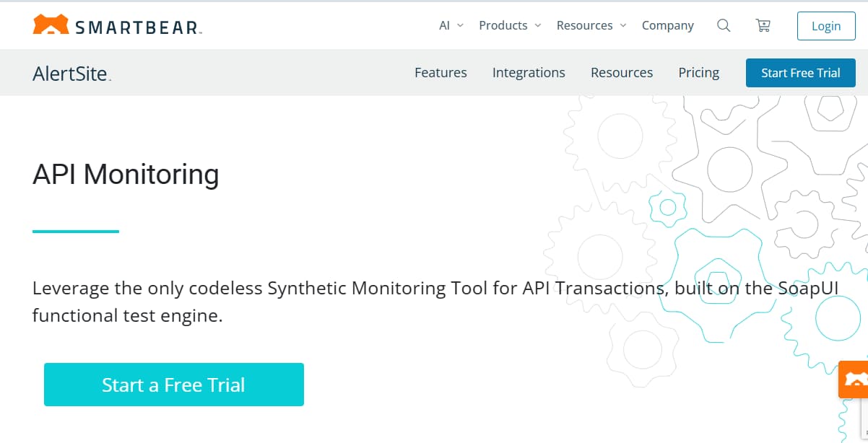Screen dimensions: 868x443
Task: Click the Start a Free Trial hero button
Action: pyautogui.click(x=173, y=385)
